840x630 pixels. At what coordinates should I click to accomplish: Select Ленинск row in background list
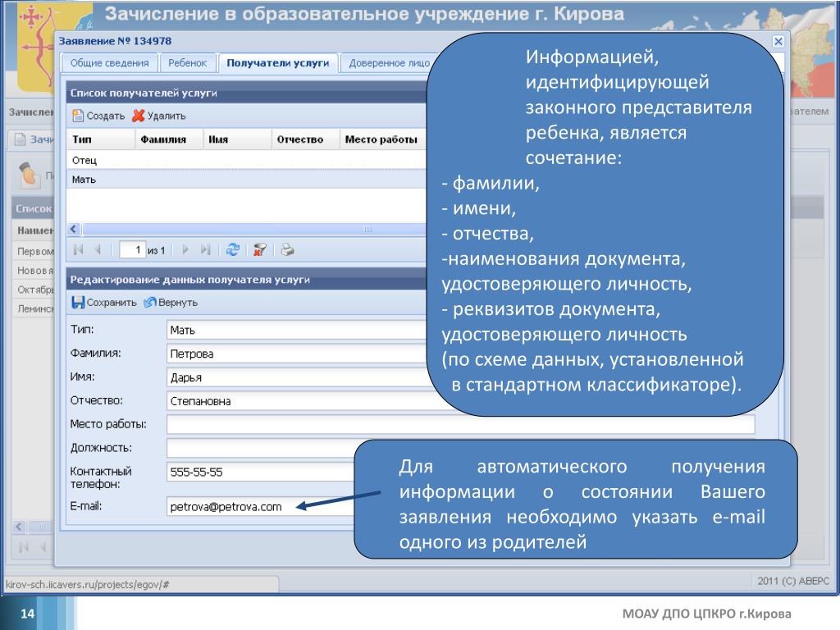[34, 309]
